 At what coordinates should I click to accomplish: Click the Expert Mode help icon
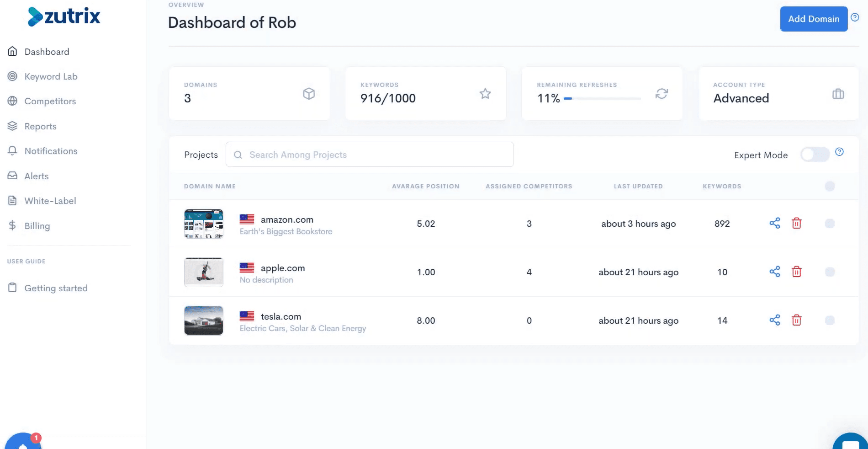point(839,152)
